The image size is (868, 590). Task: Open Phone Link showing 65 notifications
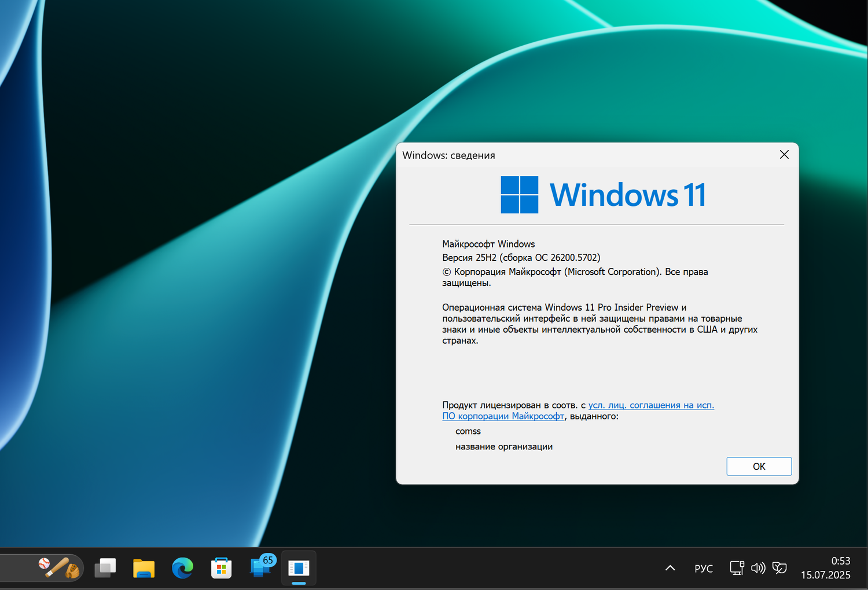coord(260,570)
